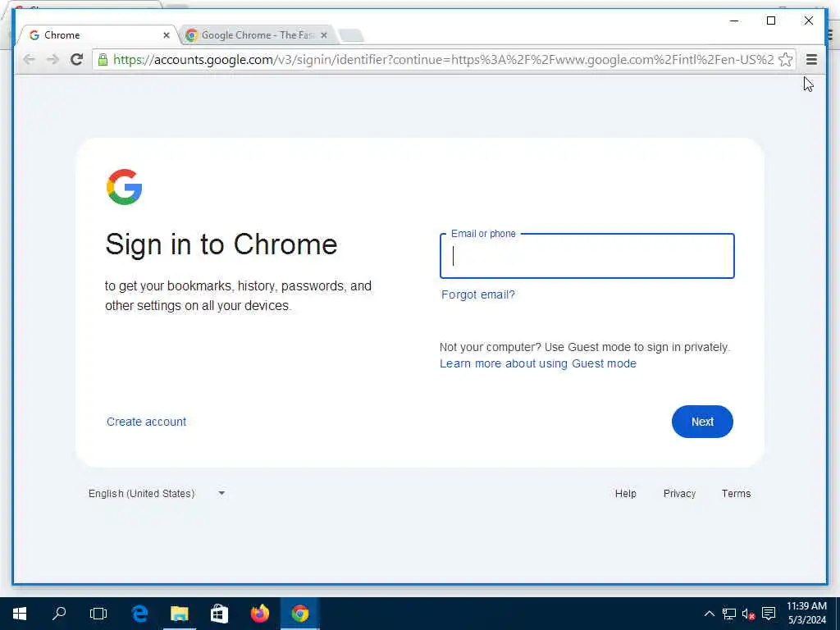Open Firefox from the taskbar
The image size is (840, 630).
(260, 614)
